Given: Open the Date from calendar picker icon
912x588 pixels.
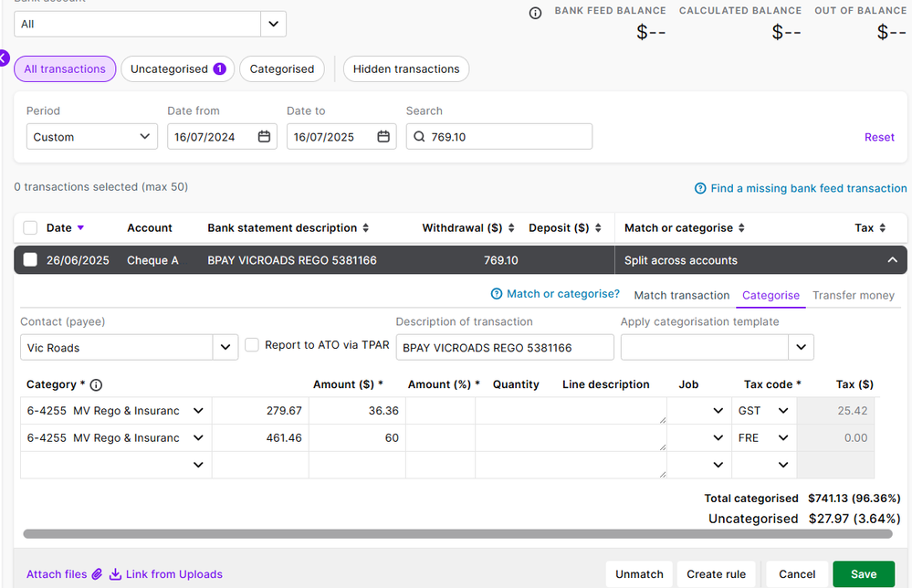Looking at the screenshot, I should click(x=264, y=137).
